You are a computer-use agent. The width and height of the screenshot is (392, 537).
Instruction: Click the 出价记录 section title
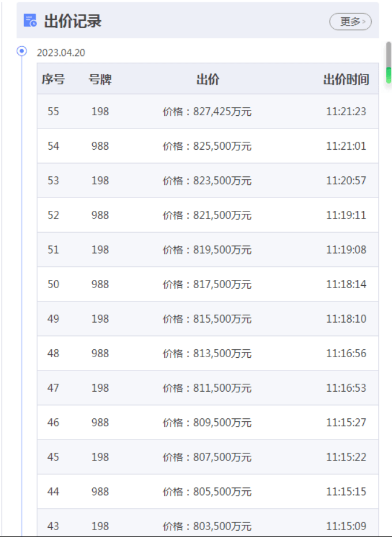(73, 21)
